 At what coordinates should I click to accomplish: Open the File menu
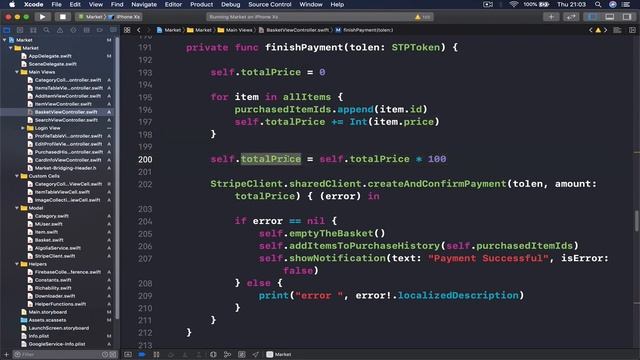click(x=56, y=4)
